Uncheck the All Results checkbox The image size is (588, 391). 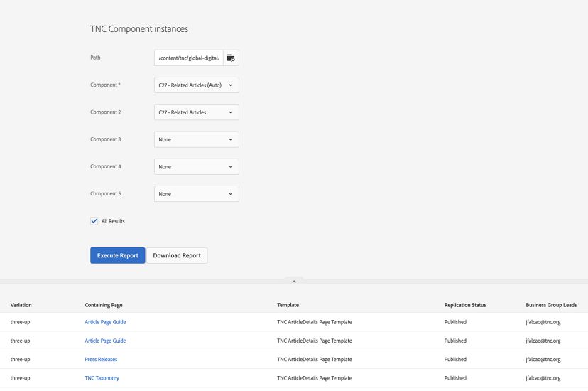[x=94, y=221]
